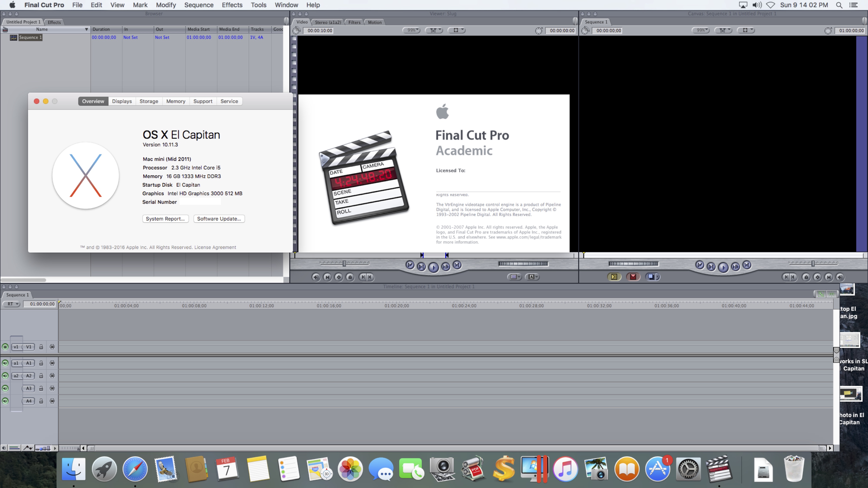Open the Canvas zoom 99% pop-up
868x488 pixels.
tap(701, 30)
